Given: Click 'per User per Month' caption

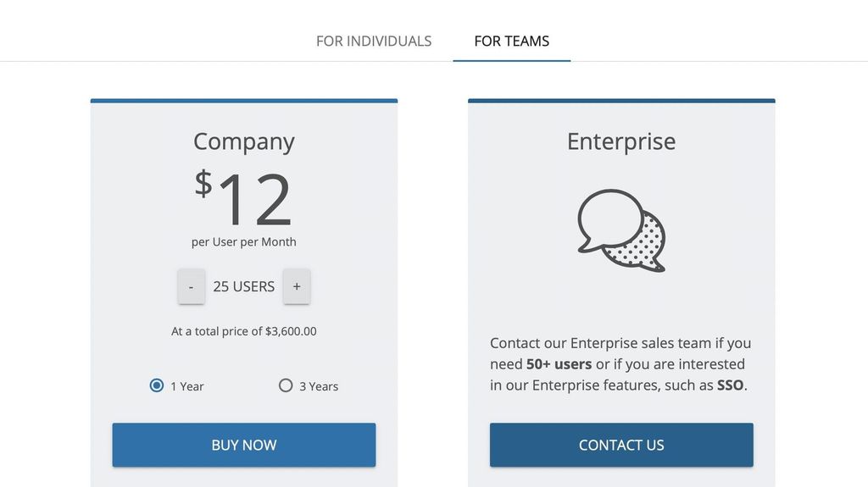Looking at the screenshot, I should (244, 241).
